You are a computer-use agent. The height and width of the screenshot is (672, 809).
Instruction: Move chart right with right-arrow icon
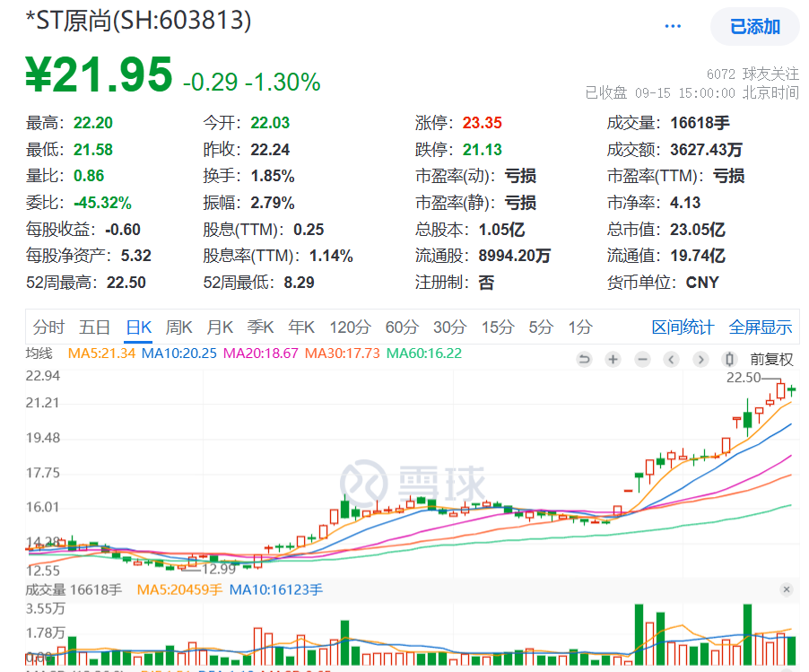700,359
